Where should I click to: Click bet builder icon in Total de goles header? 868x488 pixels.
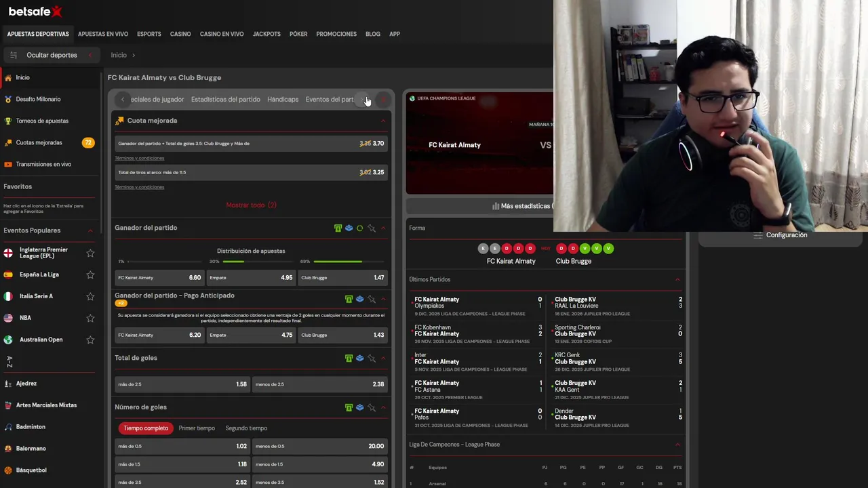coord(359,359)
